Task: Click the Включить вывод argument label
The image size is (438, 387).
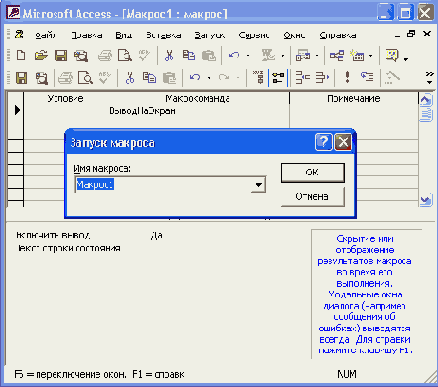Action: coord(53,235)
